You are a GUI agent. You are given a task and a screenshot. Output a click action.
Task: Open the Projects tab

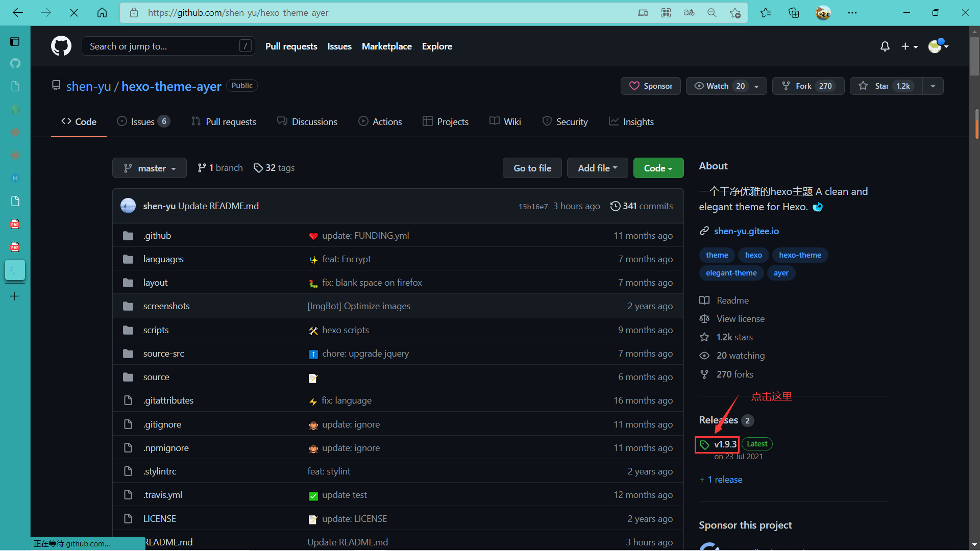(x=446, y=122)
